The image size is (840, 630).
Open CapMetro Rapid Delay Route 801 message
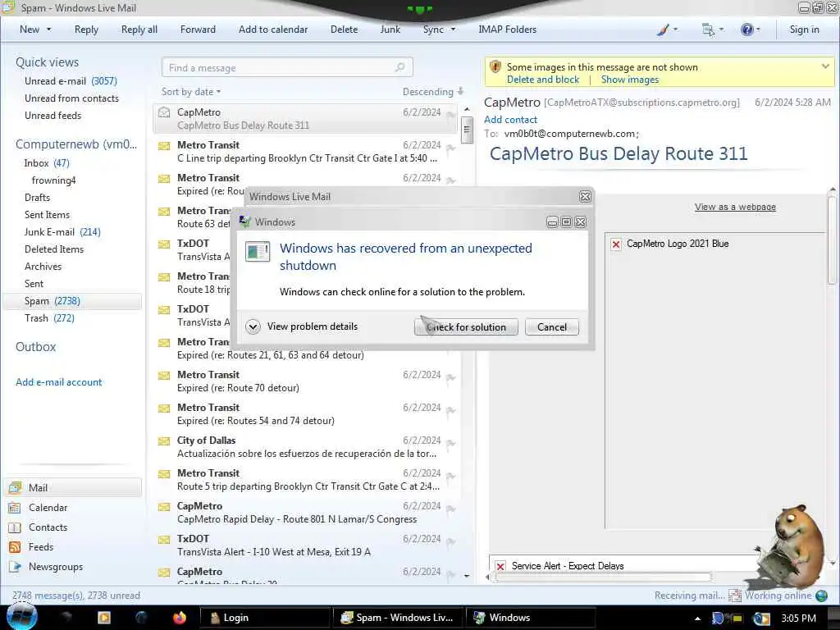pos(307,513)
